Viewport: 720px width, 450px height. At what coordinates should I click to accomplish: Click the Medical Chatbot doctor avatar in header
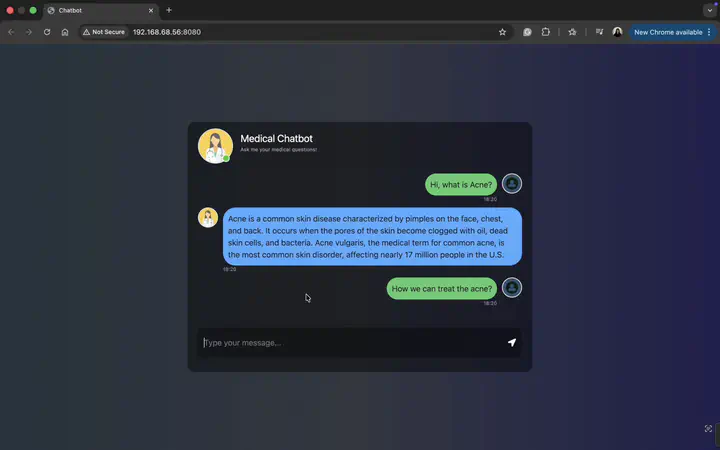click(x=215, y=146)
